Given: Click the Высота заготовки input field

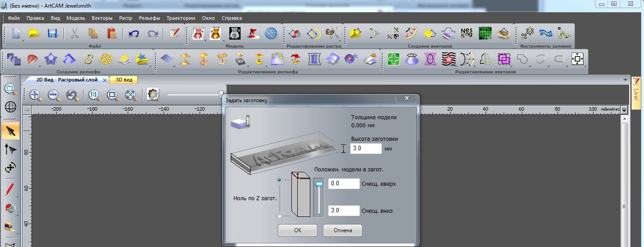Looking at the screenshot, I should (x=366, y=148).
